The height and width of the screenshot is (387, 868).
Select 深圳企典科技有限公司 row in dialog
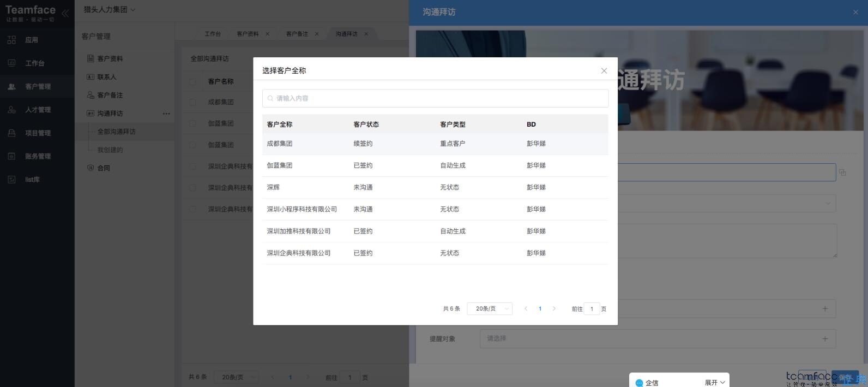tap(435, 253)
